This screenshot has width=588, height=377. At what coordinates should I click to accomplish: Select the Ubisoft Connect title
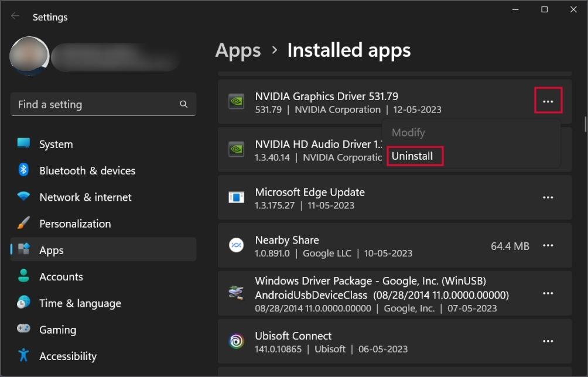click(293, 335)
